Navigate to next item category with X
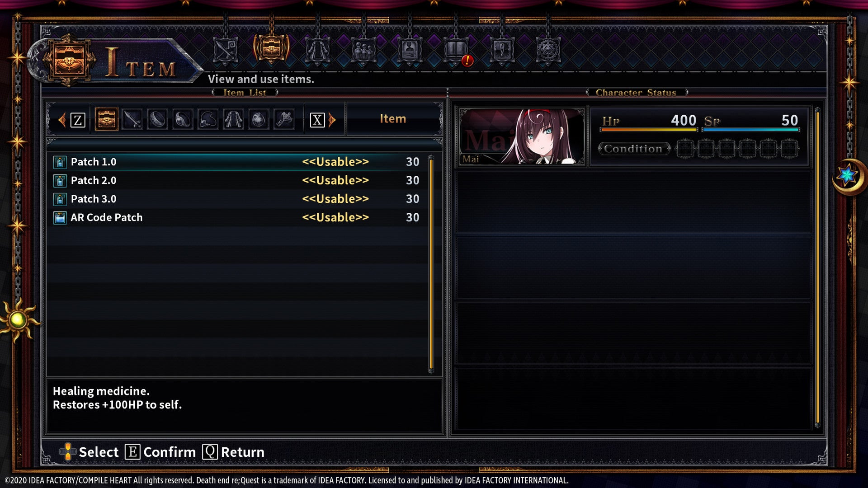The width and height of the screenshot is (868, 488). 316,119
